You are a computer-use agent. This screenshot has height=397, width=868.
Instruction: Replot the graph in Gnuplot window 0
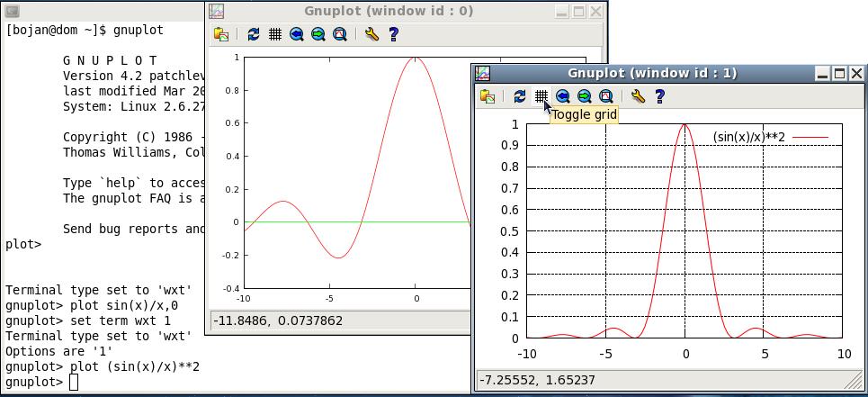254,34
